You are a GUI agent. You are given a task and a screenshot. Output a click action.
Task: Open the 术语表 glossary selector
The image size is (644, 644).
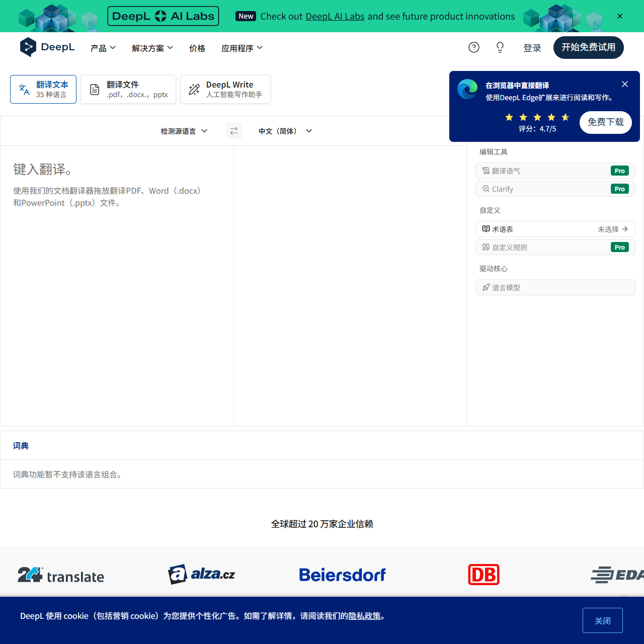click(555, 229)
